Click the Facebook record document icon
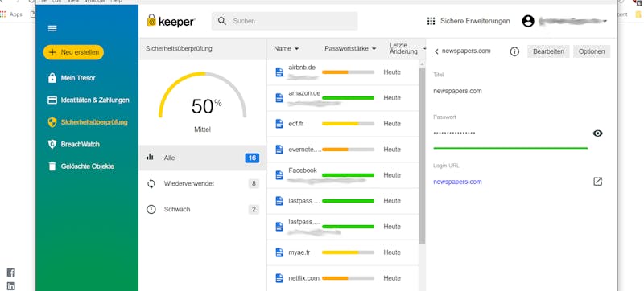The height and width of the screenshot is (291, 644). pos(279,175)
